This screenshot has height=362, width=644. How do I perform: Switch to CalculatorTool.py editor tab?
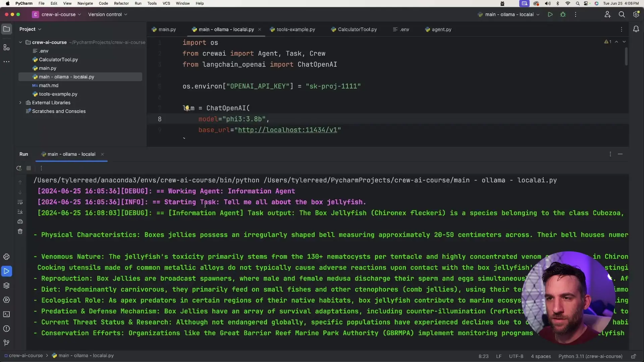pyautogui.click(x=354, y=29)
